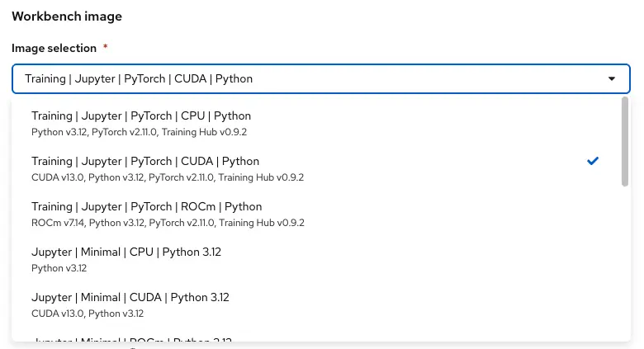Select Jupyter Minimal CPU Python 3.12 option
Screen dimensions: 644x349
(317, 260)
